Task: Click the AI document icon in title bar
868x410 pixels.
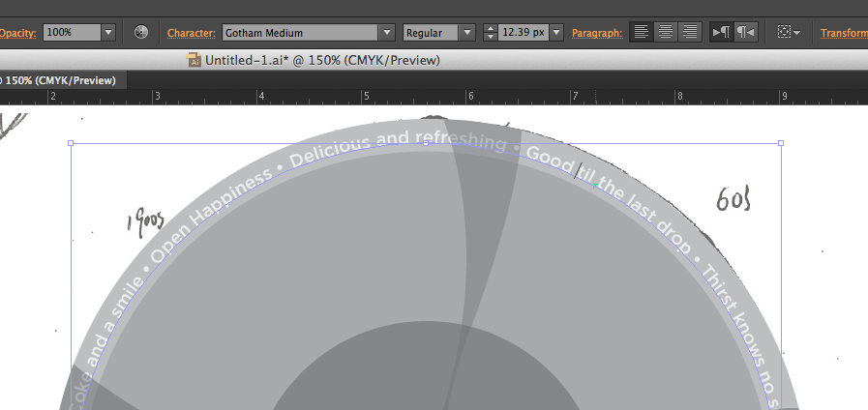Action: coord(194,60)
